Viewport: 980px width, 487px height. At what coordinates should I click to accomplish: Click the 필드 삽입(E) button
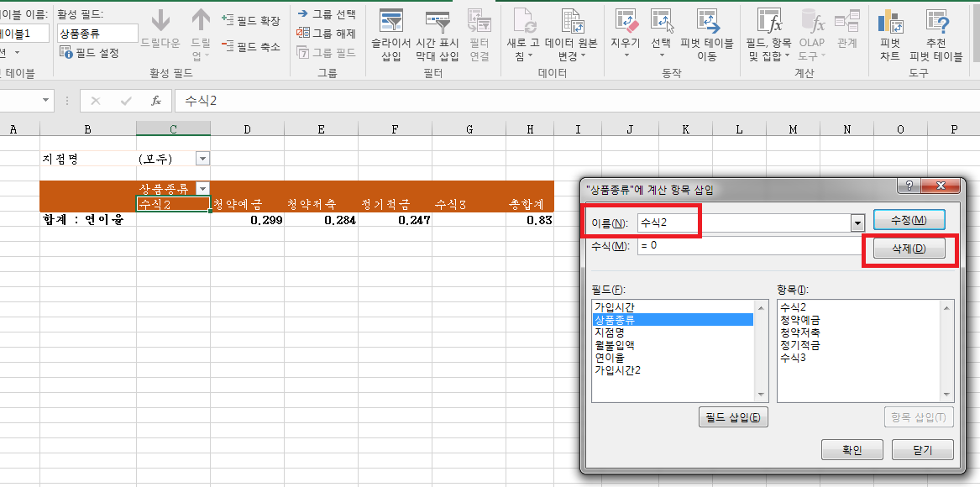click(x=733, y=417)
